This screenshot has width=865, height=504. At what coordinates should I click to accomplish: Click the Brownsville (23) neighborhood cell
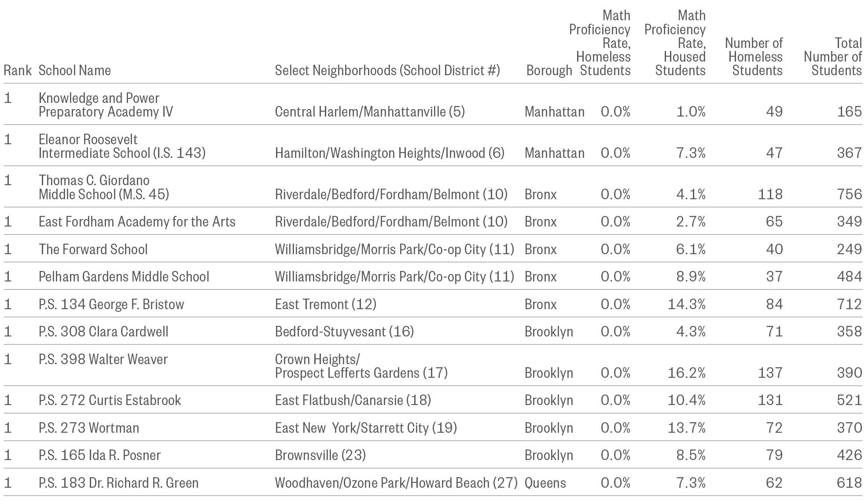click(320, 455)
